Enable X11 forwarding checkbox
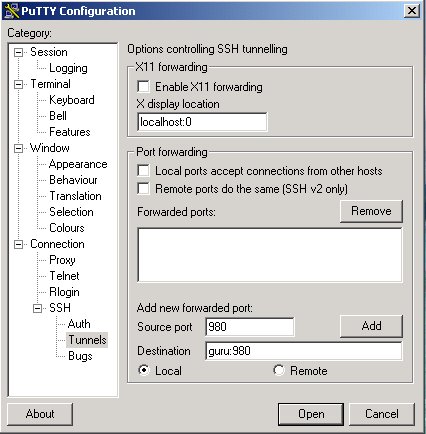The width and height of the screenshot is (426, 434). [x=143, y=87]
